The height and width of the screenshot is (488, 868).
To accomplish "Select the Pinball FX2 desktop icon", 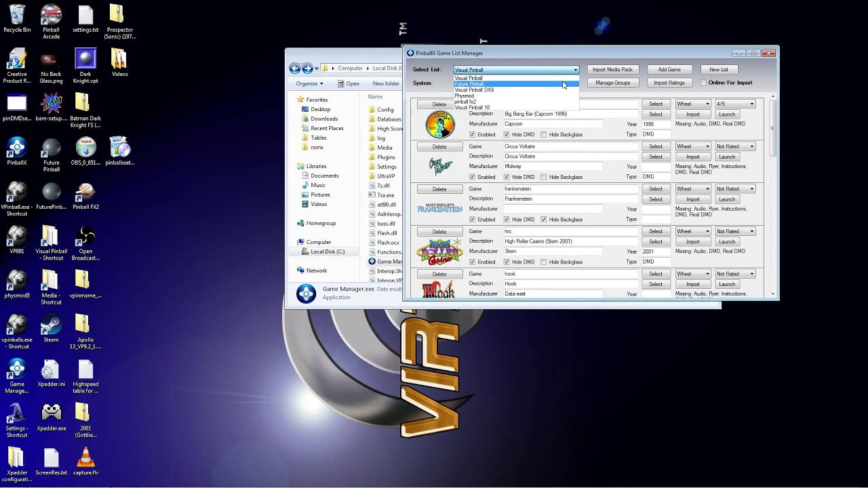I will click(x=85, y=196).
